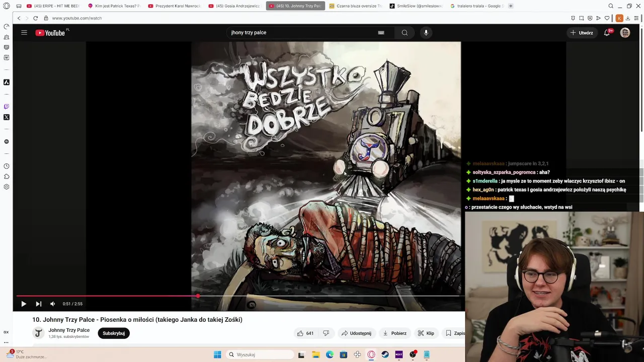Open X (Twitter) in the Opera sidebar
This screenshot has width=644, height=362.
[7, 117]
